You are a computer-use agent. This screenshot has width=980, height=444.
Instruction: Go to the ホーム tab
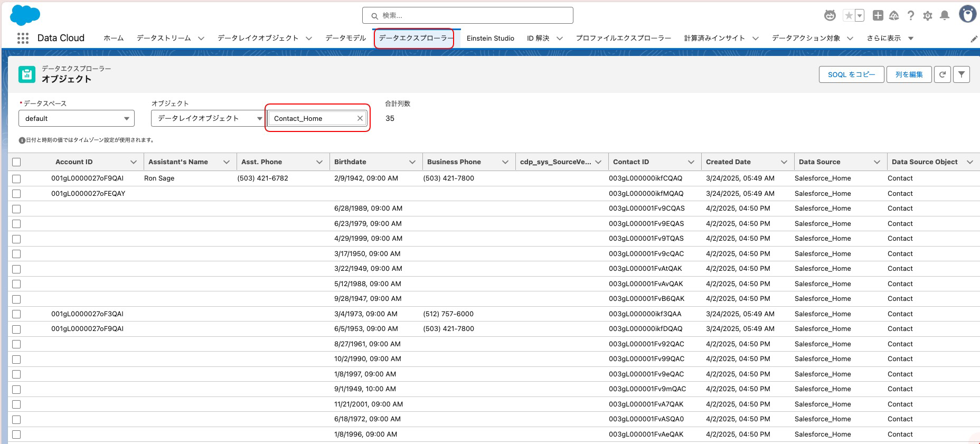pyautogui.click(x=114, y=38)
